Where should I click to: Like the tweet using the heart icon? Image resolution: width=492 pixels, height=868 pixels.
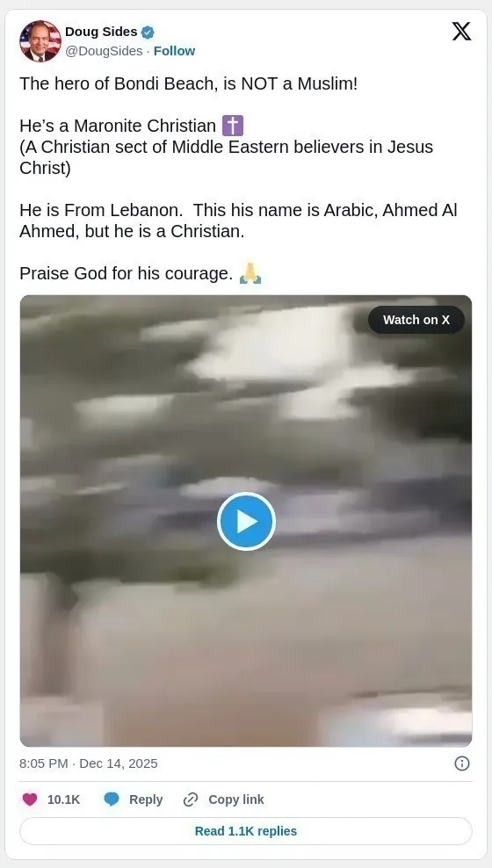[x=30, y=799]
